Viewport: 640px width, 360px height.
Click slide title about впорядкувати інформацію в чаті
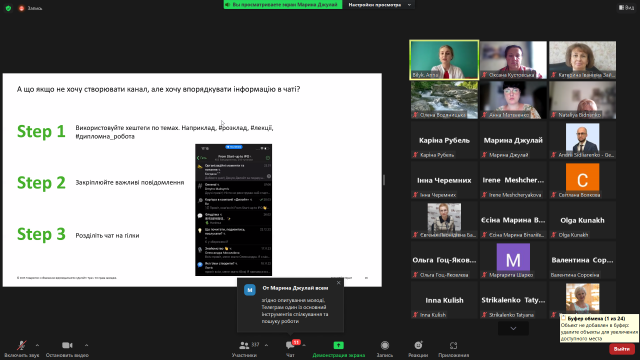point(158,89)
